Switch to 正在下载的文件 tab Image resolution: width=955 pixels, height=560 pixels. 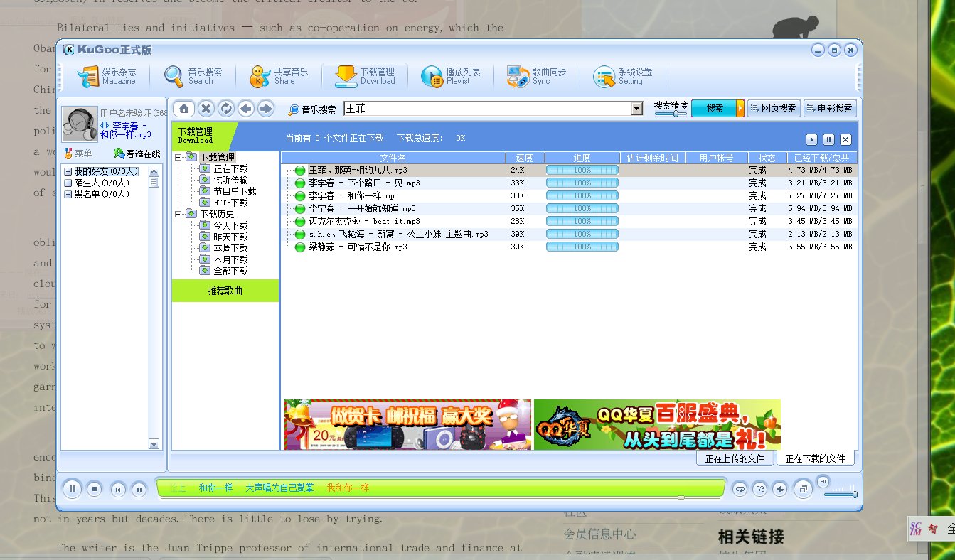coord(816,458)
